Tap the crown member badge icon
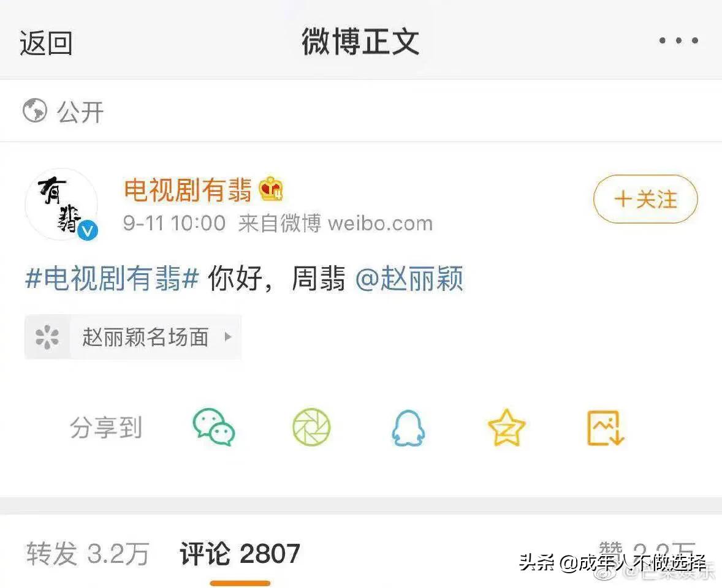722x588 pixels. point(272,189)
